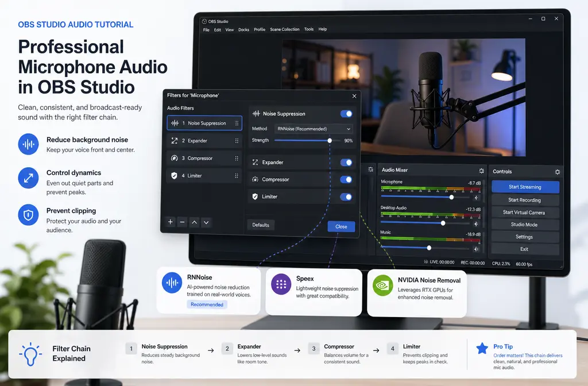588x386 pixels.
Task: Click Start Virtual Camera button
Action: 525,213
